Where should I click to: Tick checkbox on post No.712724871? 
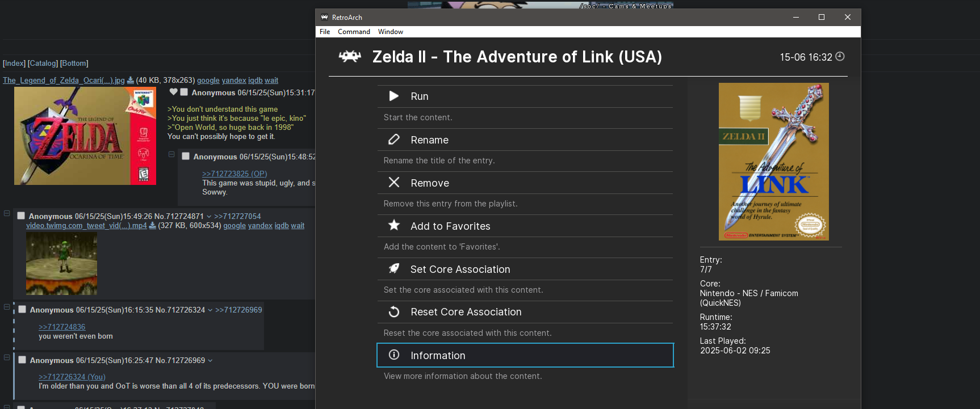(x=21, y=216)
